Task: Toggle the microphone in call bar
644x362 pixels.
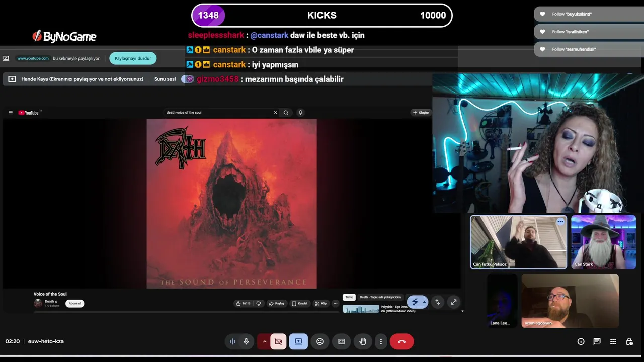Action: coord(246,341)
